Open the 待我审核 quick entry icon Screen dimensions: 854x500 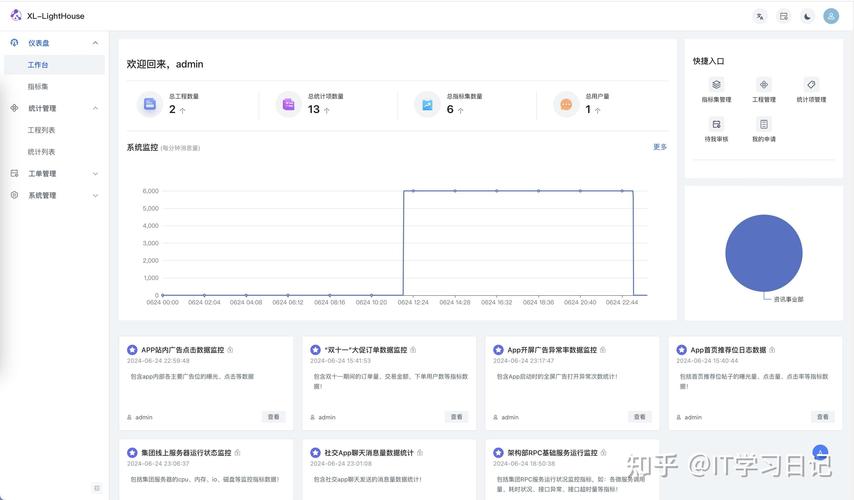click(716, 124)
